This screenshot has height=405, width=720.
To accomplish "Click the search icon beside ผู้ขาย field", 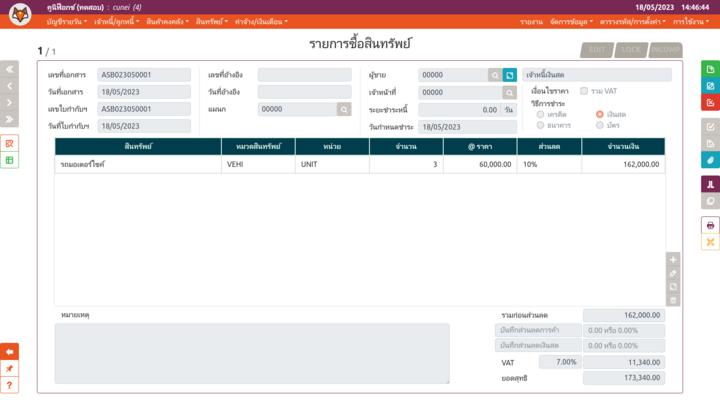I will coord(494,75).
